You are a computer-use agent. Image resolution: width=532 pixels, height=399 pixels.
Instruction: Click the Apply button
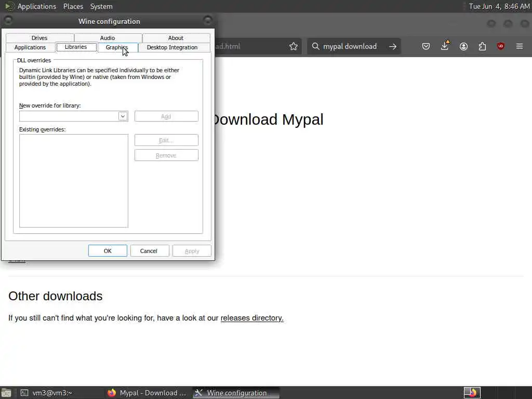click(192, 251)
